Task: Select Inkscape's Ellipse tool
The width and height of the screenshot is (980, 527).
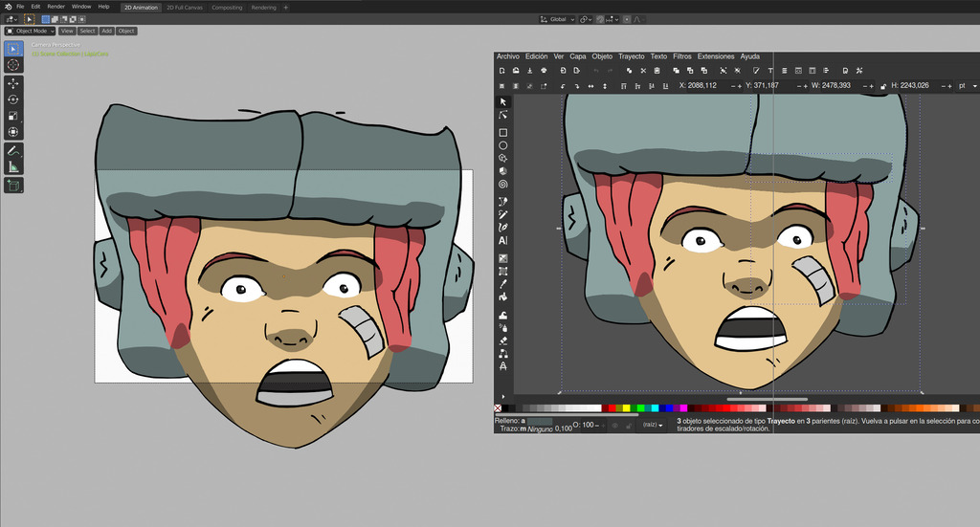Action: pyautogui.click(x=503, y=145)
